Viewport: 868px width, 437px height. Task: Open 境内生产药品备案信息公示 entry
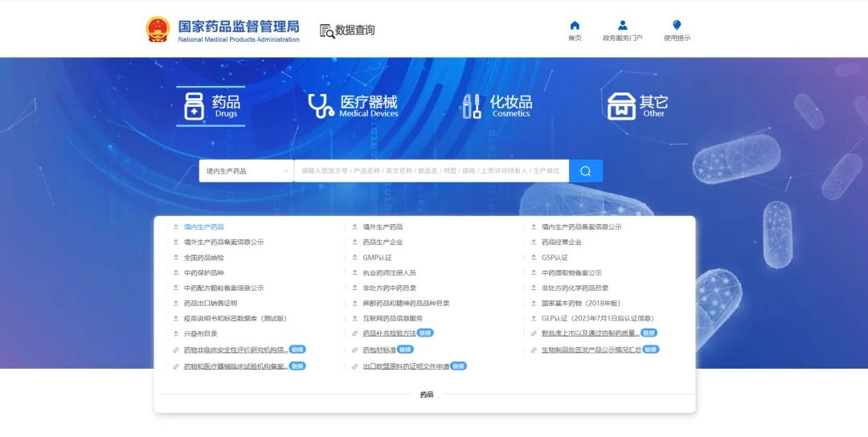[x=581, y=227]
